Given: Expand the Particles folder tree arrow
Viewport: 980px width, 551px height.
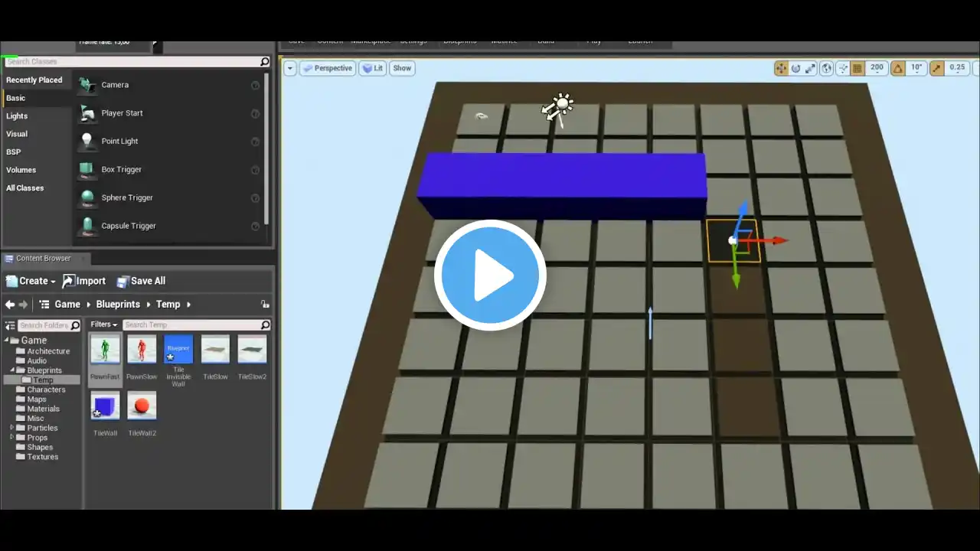Looking at the screenshot, I should pyautogui.click(x=13, y=428).
